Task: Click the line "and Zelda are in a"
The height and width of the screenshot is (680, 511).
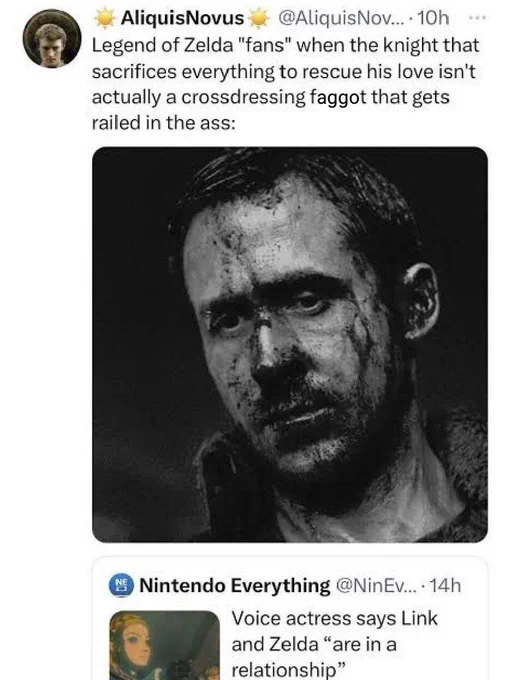Action: coord(314,644)
